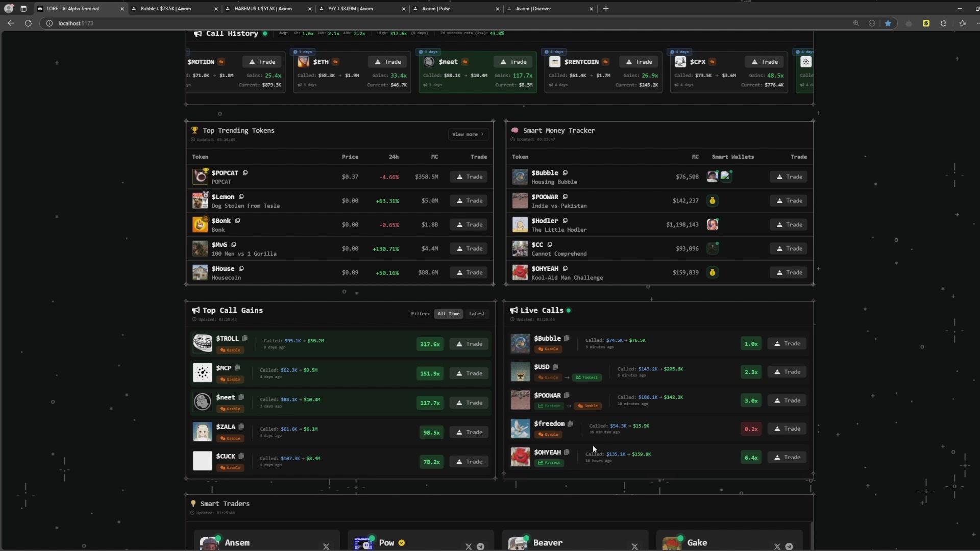Copy the $POPCAT token address
The image size is (980, 551).
(x=245, y=173)
